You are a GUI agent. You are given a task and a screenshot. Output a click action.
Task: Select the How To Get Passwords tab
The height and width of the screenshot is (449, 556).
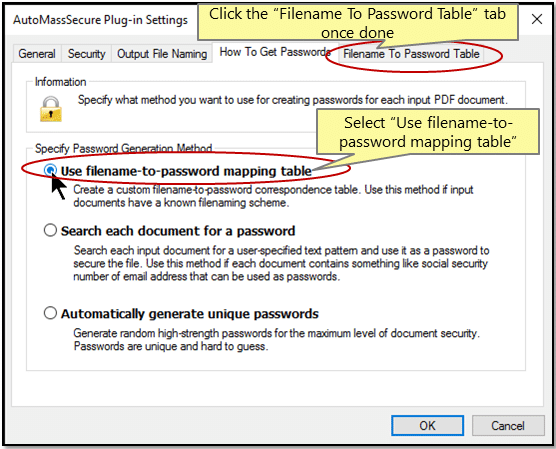click(x=275, y=52)
